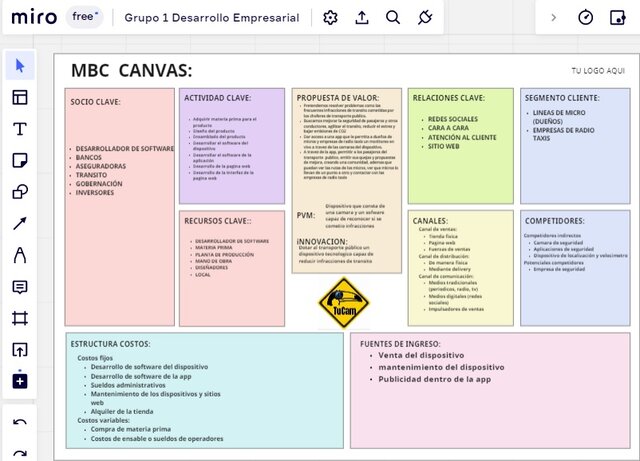Click the Redo arrow
This screenshot has height=461, width=640.
tap(20, 452)
